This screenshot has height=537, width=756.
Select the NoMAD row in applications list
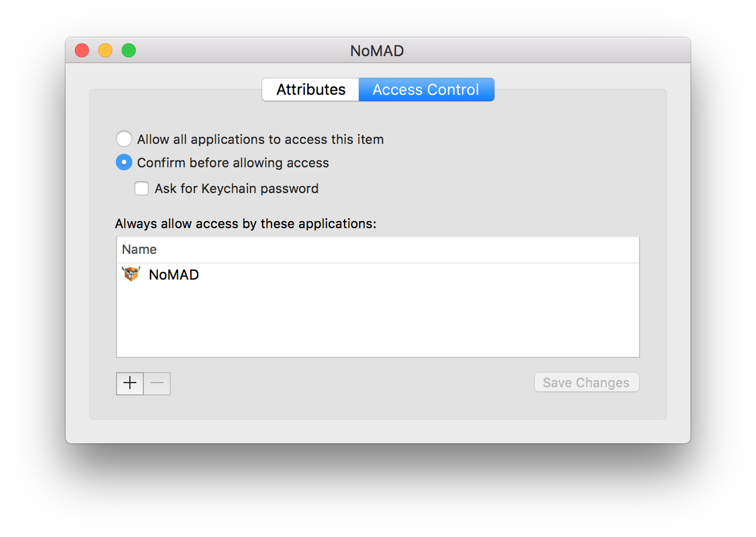(378, 274)
